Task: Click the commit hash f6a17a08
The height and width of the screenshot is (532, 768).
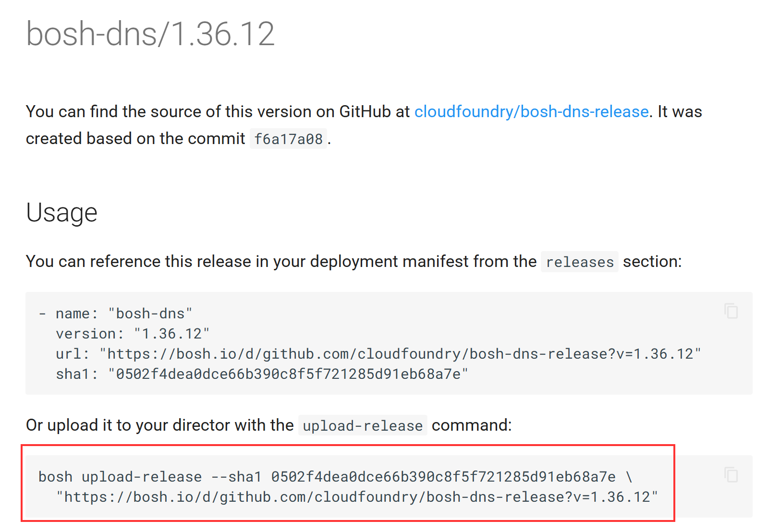Action: (x=288, y=139)
